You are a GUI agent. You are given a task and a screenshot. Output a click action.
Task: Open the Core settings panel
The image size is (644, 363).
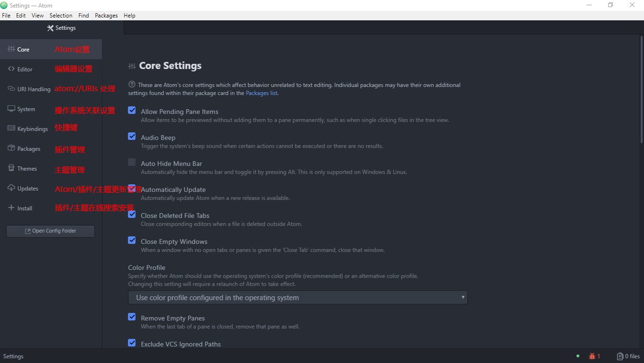(x=51, y=49)
